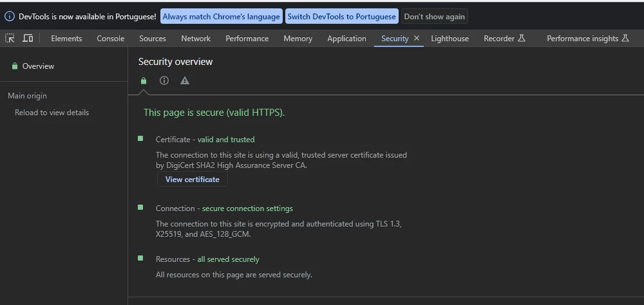644x305 pixels.
Task: Click Resources - all served securely line
Action: point(207,259)
